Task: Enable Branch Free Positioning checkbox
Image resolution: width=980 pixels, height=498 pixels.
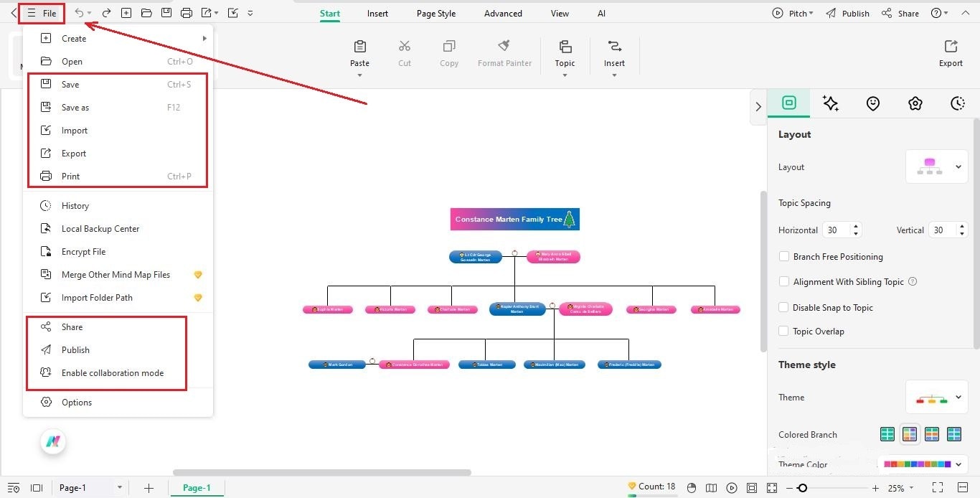Action: tap(784, 257)
